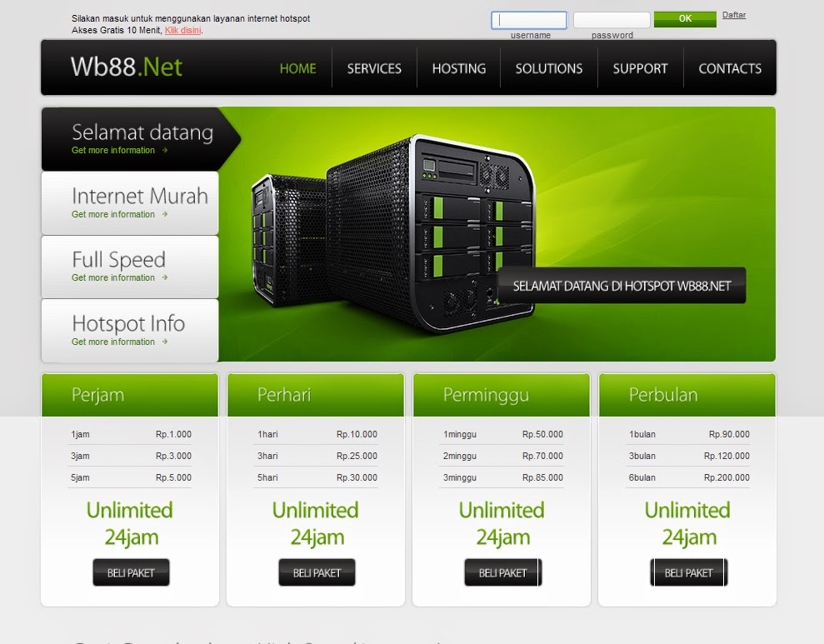This screenshot has width=824, height=644.
Task: Follow the 'Klik disini' free access link
Action: (182, 30)
